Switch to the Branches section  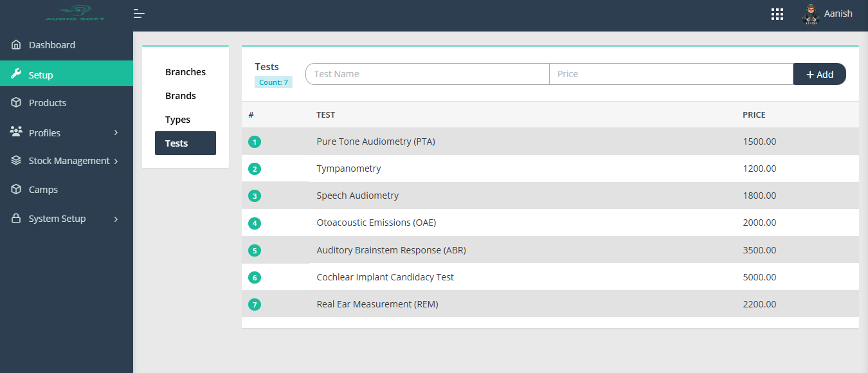[x=185, y=71]
